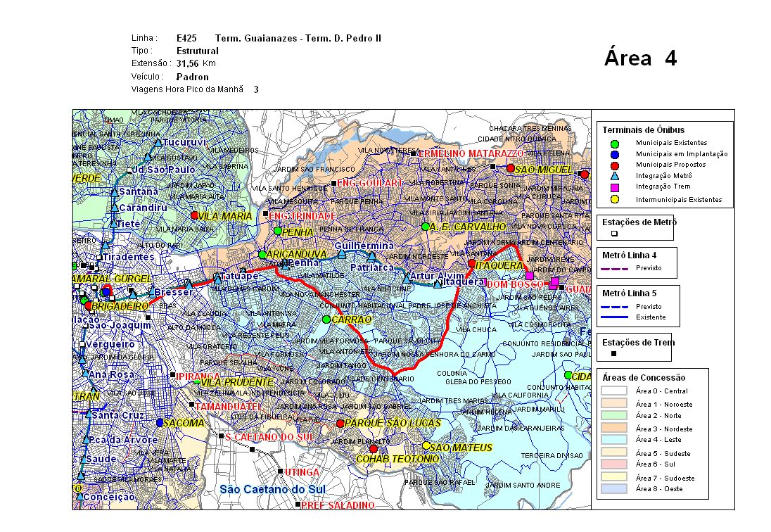
Task: Click the Metrô Linha 5 Previsto dashed line sample
Action: tap(615, 307)
